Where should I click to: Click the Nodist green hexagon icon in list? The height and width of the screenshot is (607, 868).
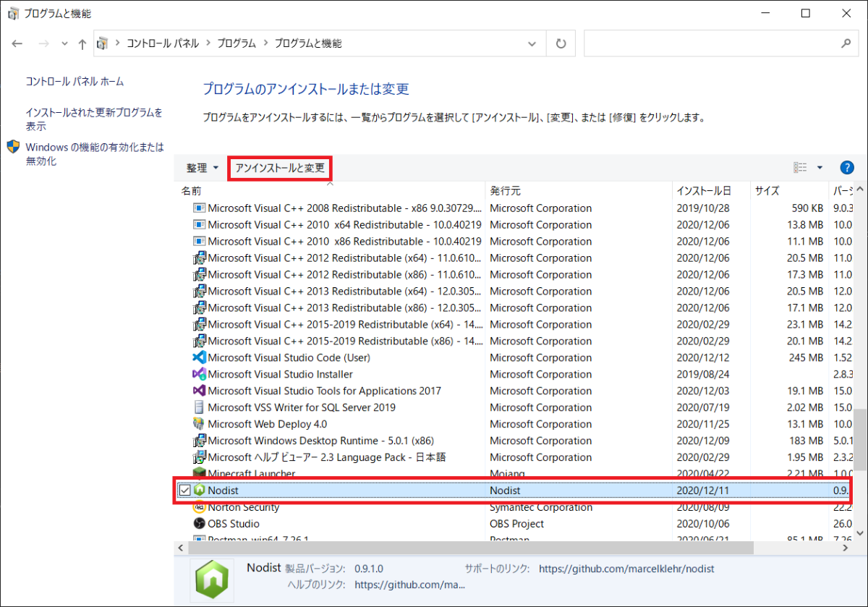(200, 491)
